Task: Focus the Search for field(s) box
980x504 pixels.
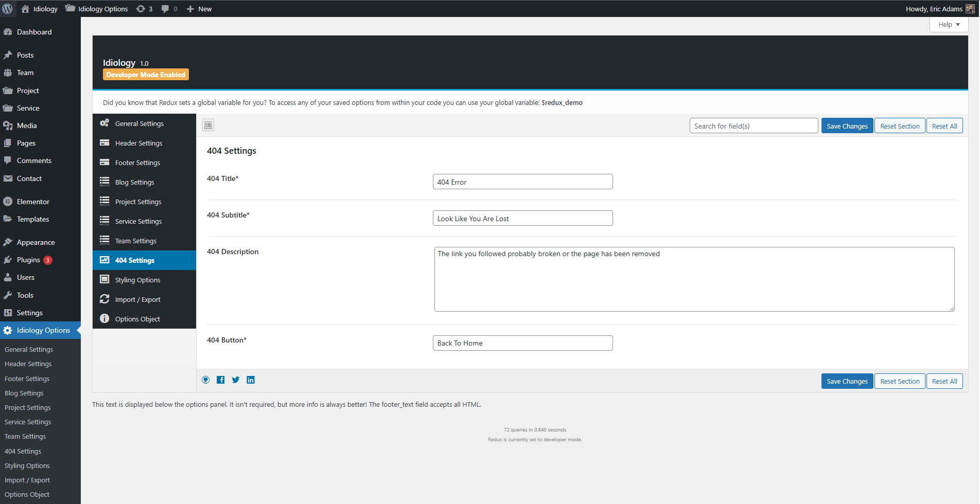Action: click(x=753, y=126)
